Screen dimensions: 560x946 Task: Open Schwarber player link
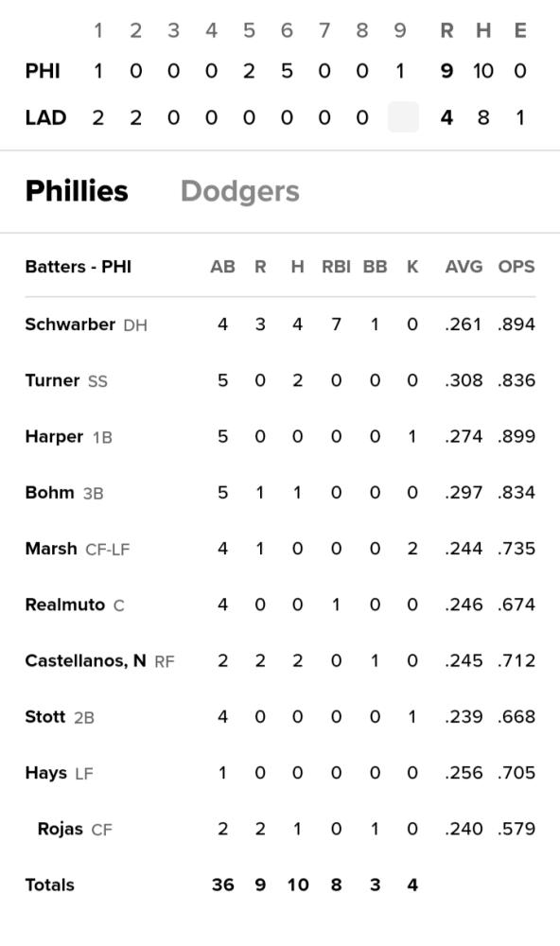[70, 324]
